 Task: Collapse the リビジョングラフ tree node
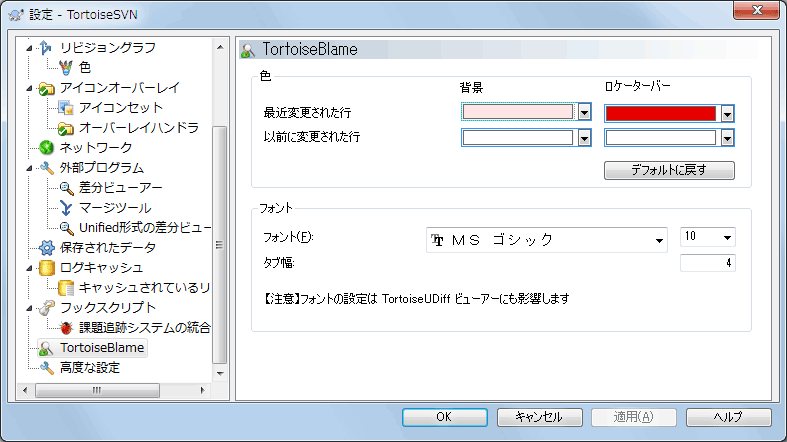coord(29,48)
